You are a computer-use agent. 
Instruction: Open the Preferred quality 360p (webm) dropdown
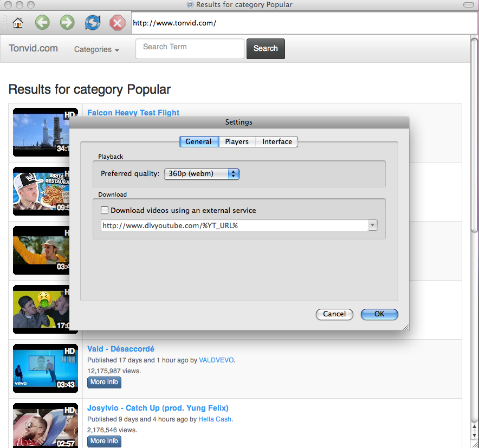[202, 174]
